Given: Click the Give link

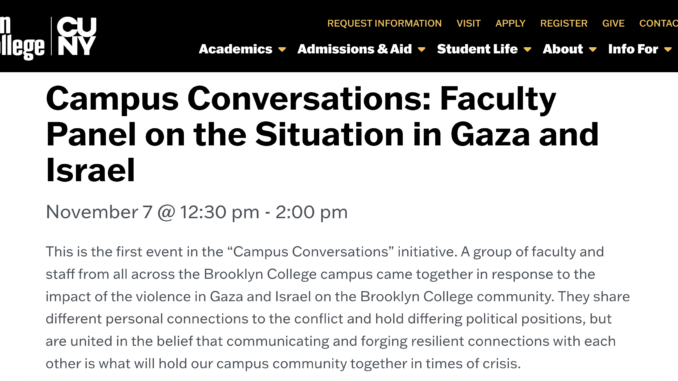Looking at the screenshot, I should click(x=613, y=23).
